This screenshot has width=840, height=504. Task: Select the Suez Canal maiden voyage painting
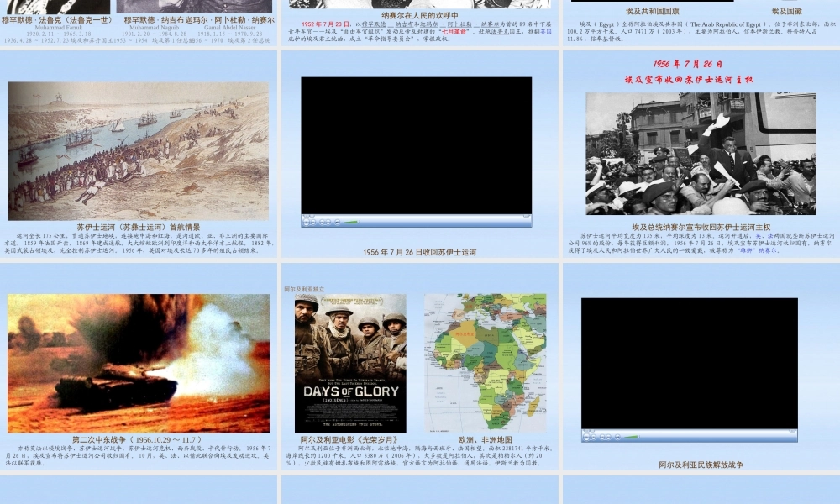pos(139,151)
